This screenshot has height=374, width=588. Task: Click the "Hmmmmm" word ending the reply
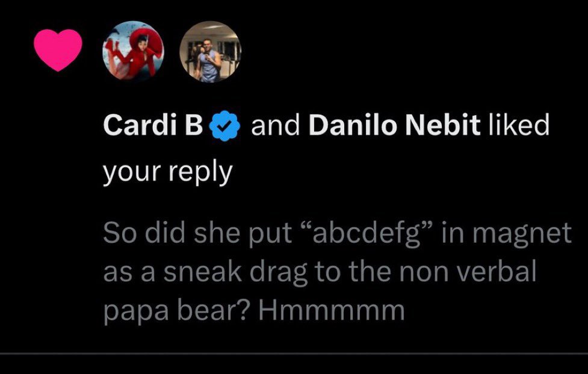click(x=332, y=310)
